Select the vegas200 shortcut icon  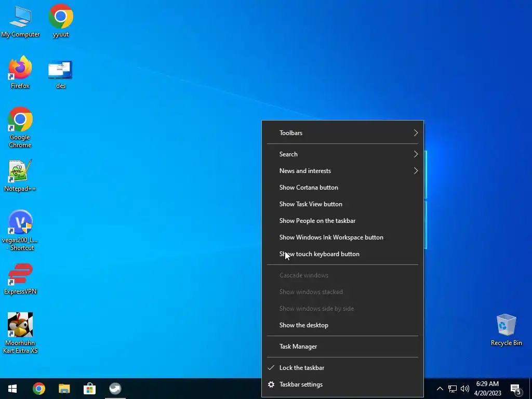point(20,230)
